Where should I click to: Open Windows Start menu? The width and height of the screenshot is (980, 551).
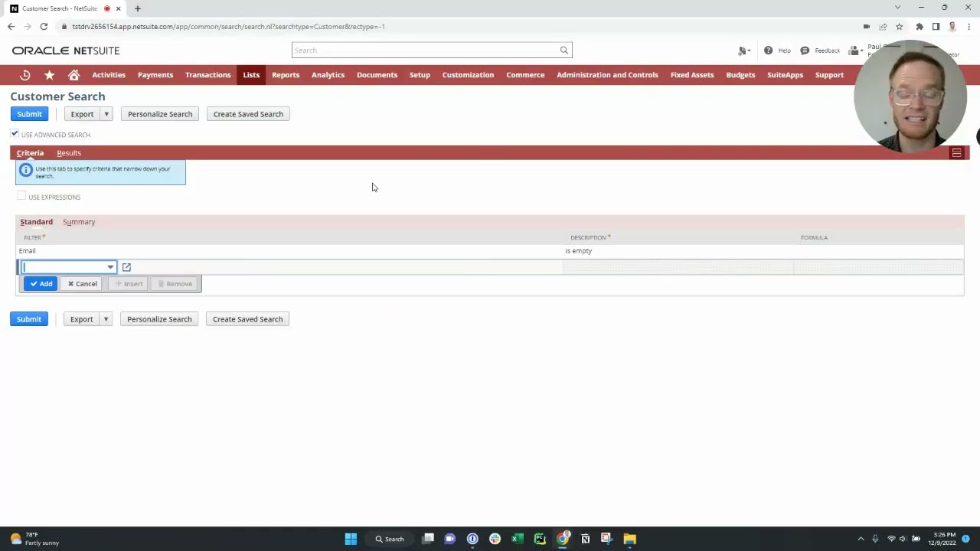point(351,539)
